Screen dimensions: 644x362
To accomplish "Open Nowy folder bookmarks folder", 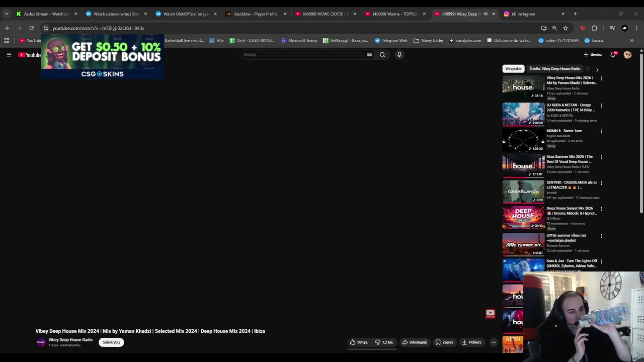I will point(428,40).
